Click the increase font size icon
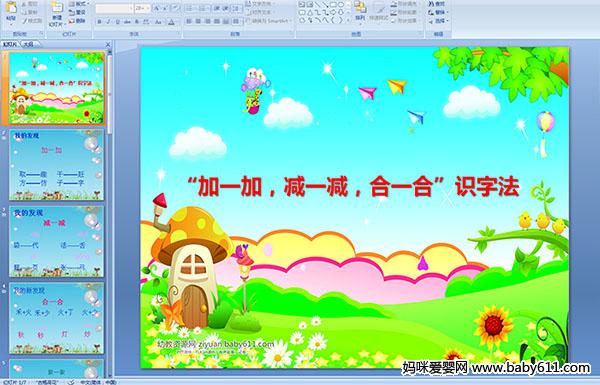The height and width of the screenshot is (385, 600). [x=157, y=8]
